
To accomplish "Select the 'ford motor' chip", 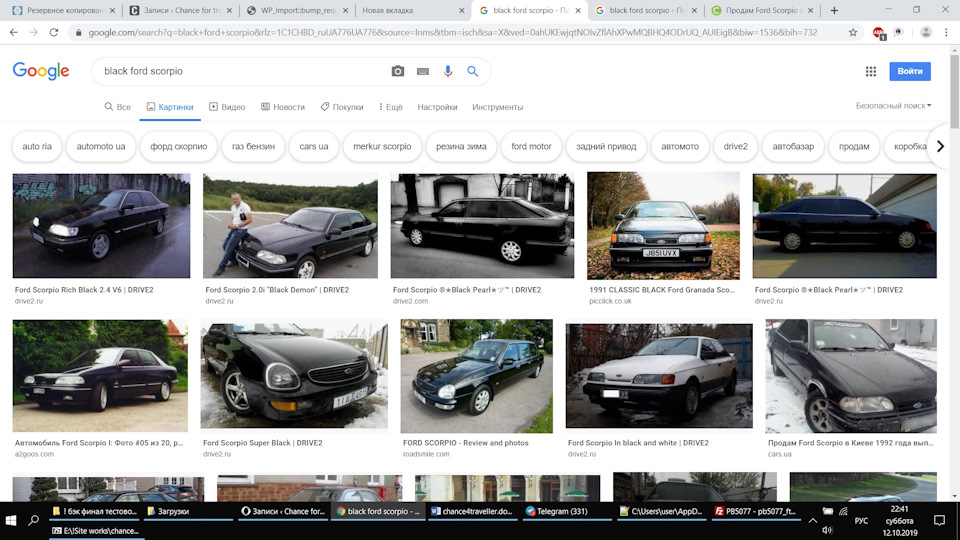I will [531, 146].
